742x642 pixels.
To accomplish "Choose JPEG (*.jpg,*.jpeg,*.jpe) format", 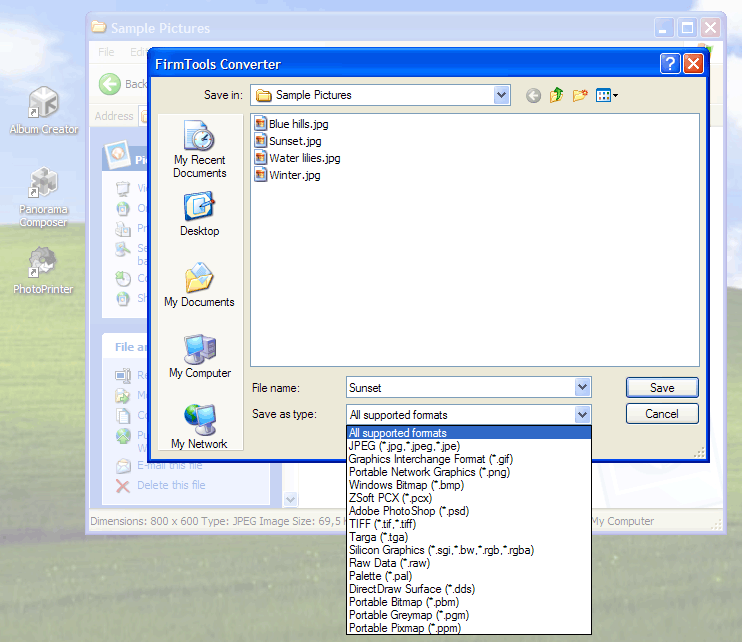I will [469, 446].
